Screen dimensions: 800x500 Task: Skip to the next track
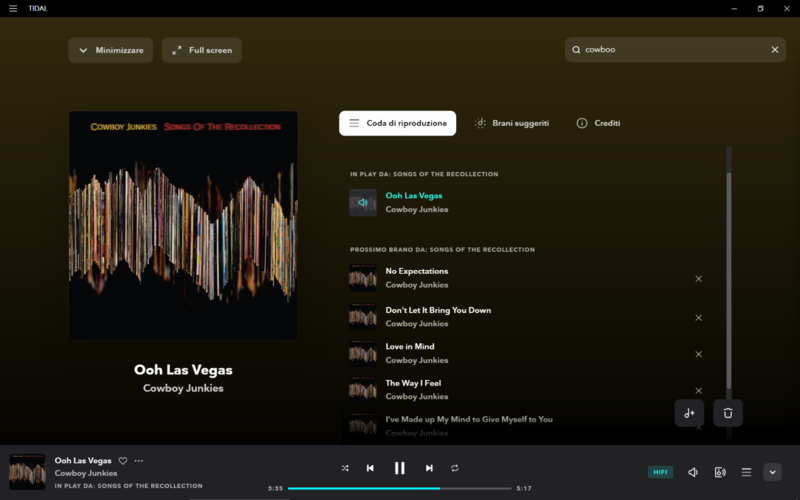(x=429, y=468)
